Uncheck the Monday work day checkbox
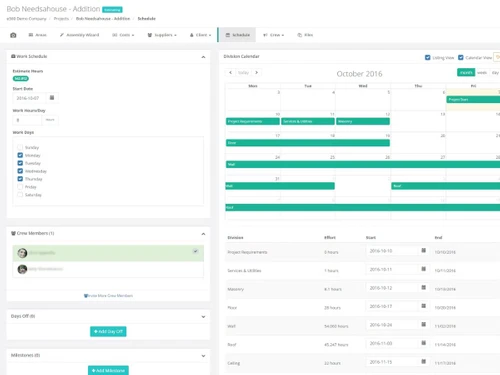500x375 pixels. 20,155
